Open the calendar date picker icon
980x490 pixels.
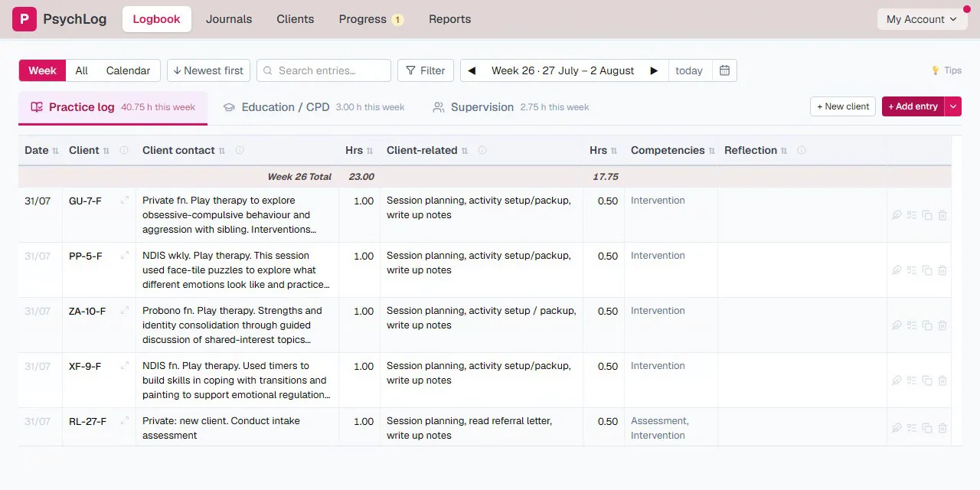pos(724,70)
